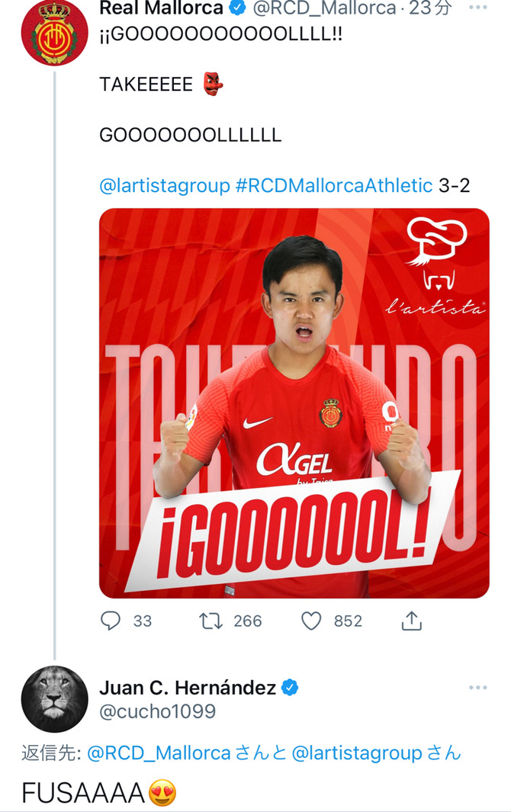Retweet the Real Mallorca goal tweet
Image resolution: width=511 pixels, height=812 pixels.
click(211, 621)
